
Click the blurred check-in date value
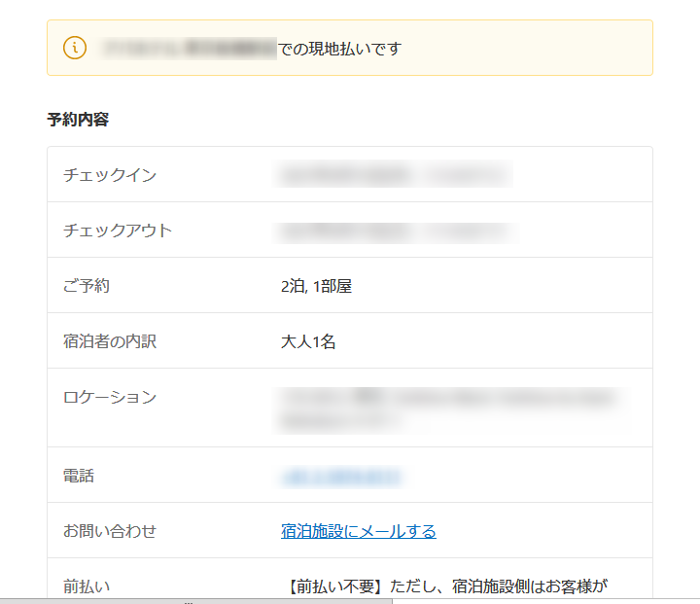click(396, 175)
